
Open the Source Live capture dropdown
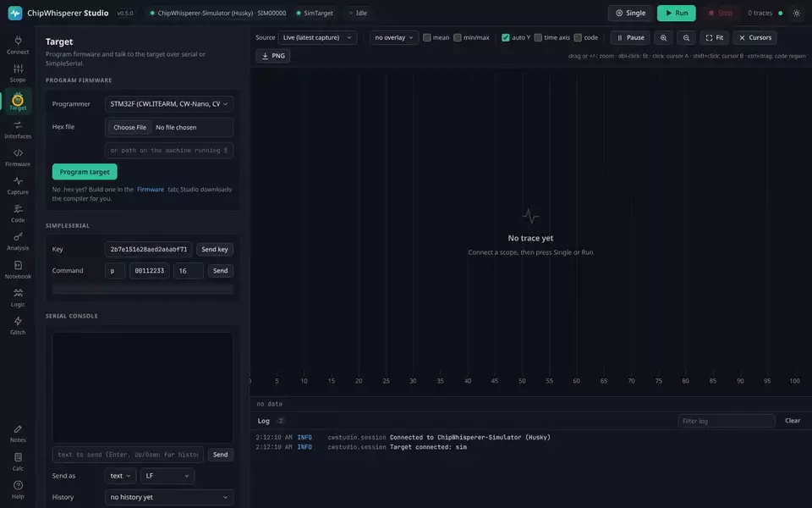pos(317,37)
